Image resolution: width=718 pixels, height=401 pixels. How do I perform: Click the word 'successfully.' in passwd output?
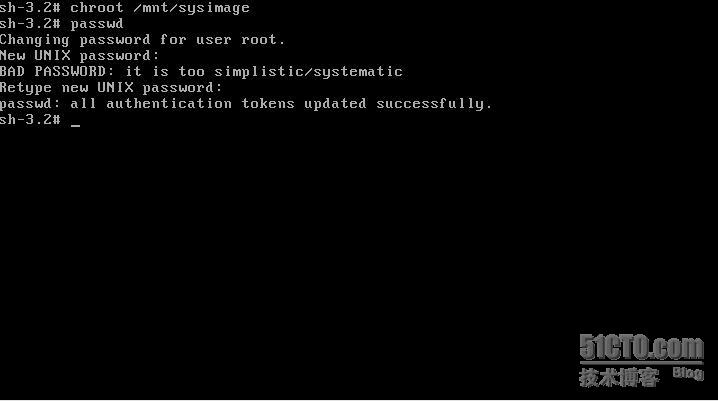click(x=434, y=104)
